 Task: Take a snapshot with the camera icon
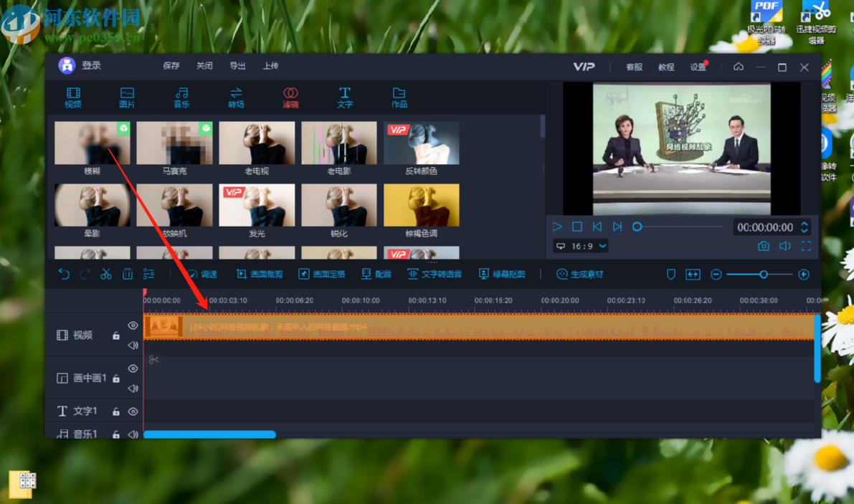click(764, 247)
